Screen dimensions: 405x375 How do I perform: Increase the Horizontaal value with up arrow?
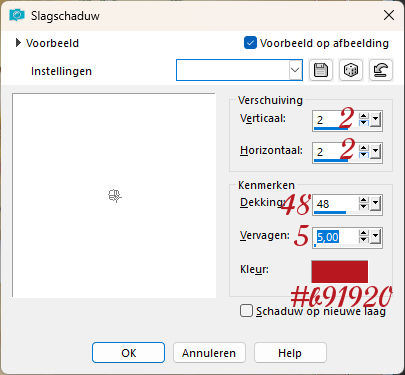364,148
